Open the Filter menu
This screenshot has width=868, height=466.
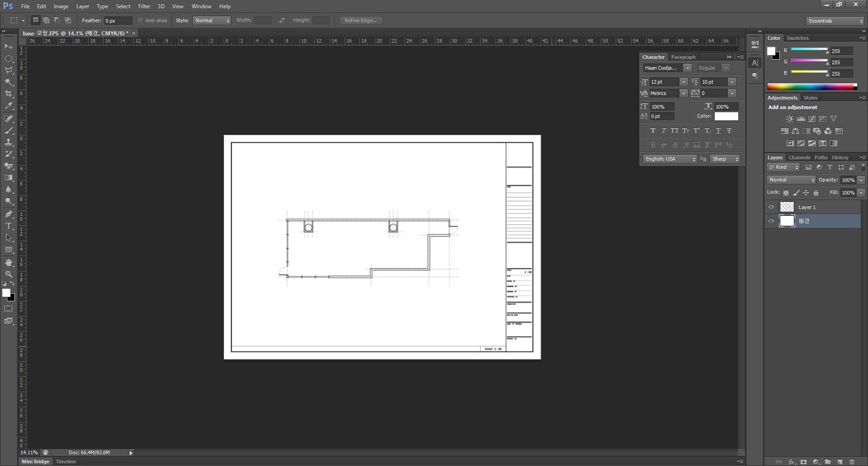[144, 6]
